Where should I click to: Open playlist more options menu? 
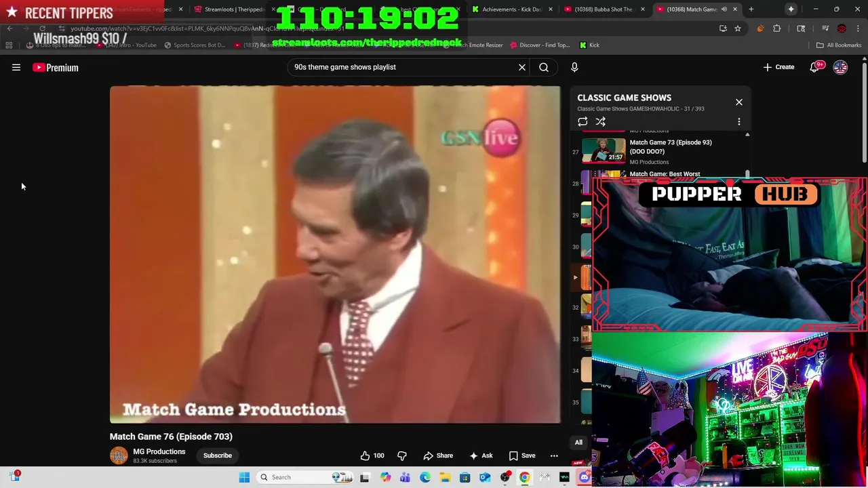[x=739, y=122]
